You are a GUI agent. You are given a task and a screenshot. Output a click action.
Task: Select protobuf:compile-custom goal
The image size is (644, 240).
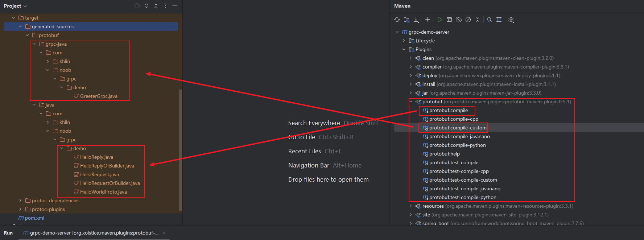tap(458, 128)
